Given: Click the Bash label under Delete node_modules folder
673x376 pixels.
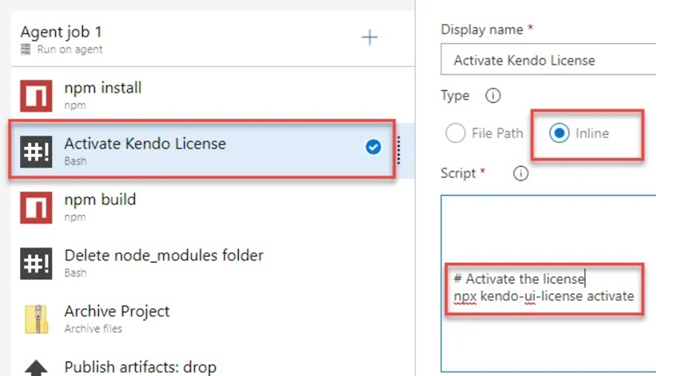Looking at the screenshot, I should [x=75, y=273].
